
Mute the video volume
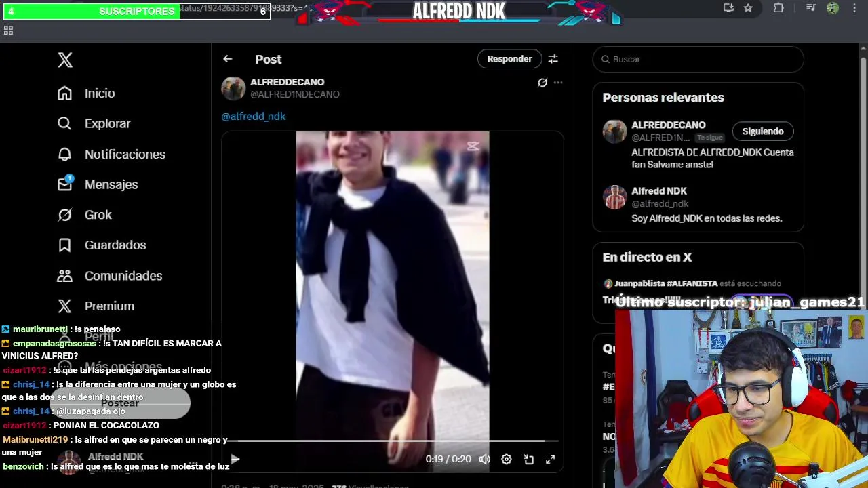(x=485, y=460)
